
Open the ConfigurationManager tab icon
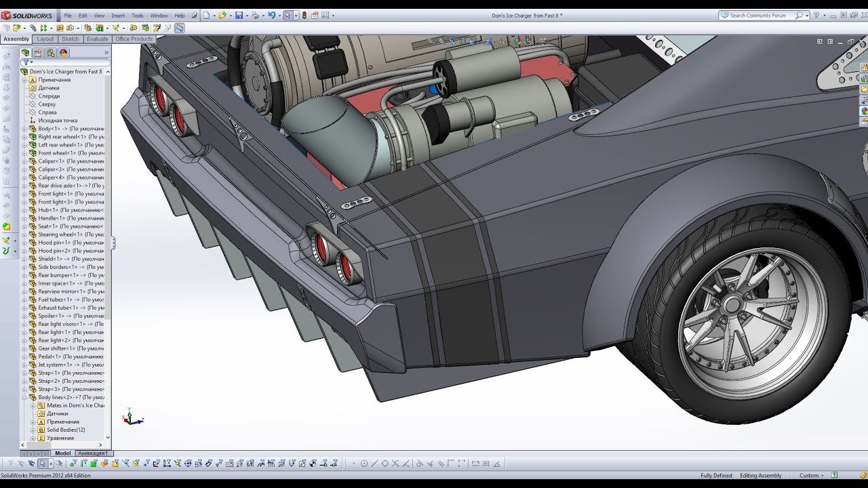click(x=52, y=52)
